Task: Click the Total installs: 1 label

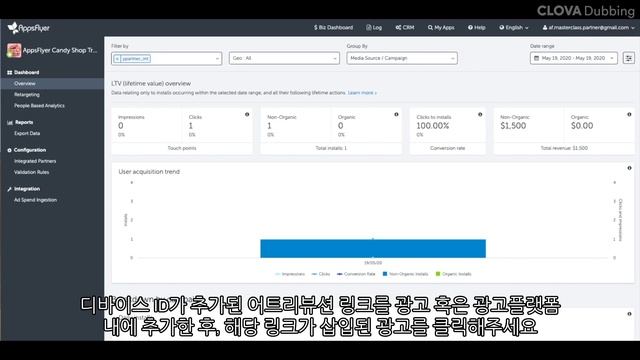Action: point(331,148)
